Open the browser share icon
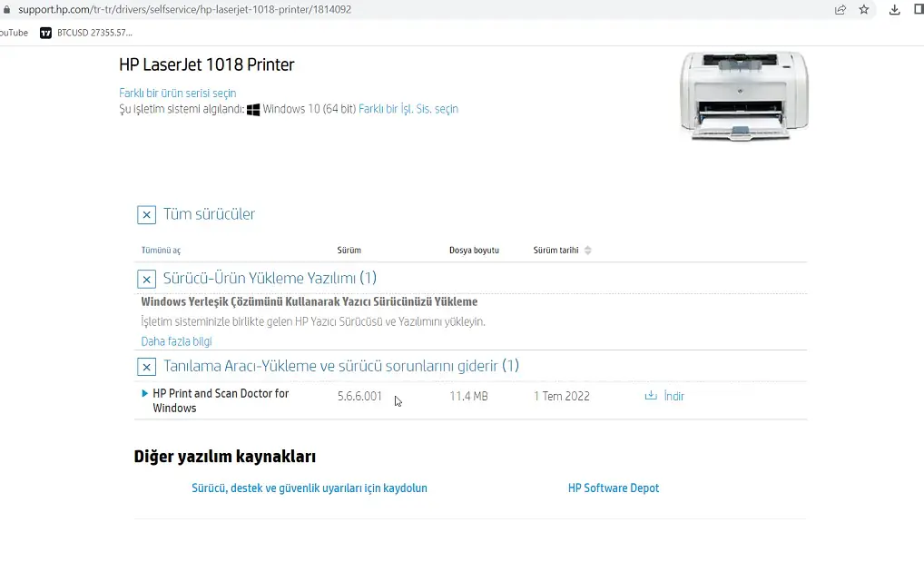 pyautogui.click(x=839, y=9)
